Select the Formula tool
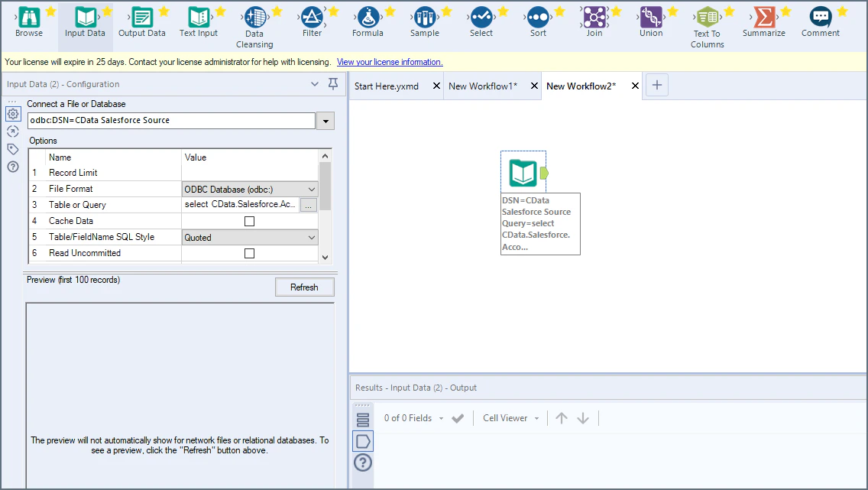 pyautogui.click(x=368, y=21)
